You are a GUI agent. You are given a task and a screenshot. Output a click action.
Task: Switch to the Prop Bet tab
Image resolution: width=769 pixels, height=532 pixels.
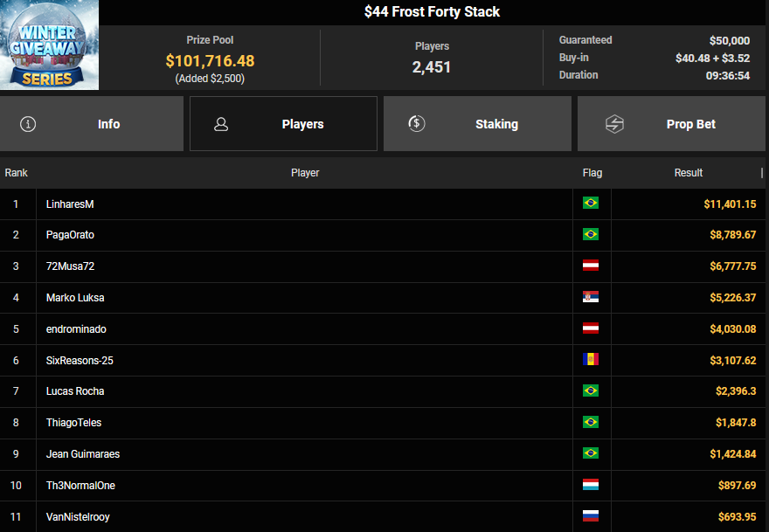pos(671,124)
